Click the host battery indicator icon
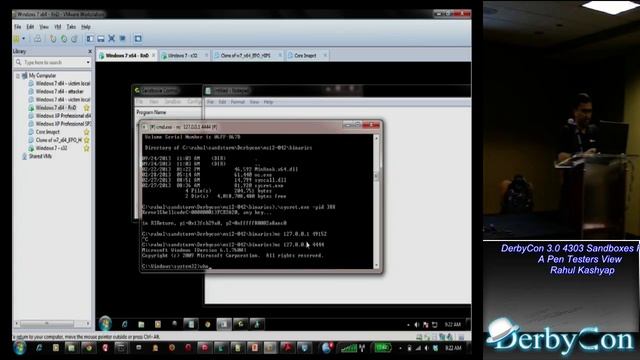640x360 pixels. point(383,348)
